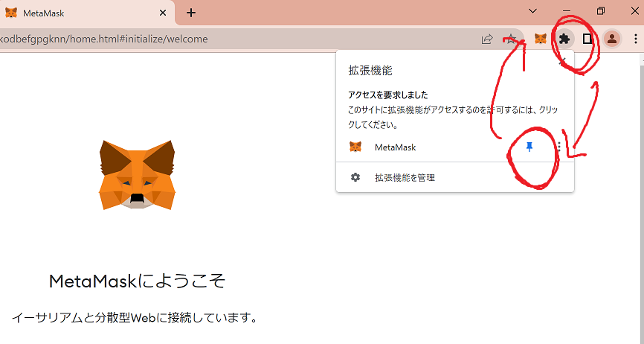This screenshot has width=644, height=344.
Task: Open a new tab with the plus button
Action: click(190, 13)
